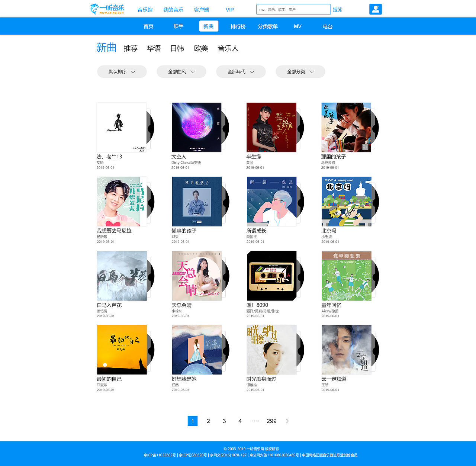
Task: Open album cover 法，老牛13
Action: [x=122, y=127]
